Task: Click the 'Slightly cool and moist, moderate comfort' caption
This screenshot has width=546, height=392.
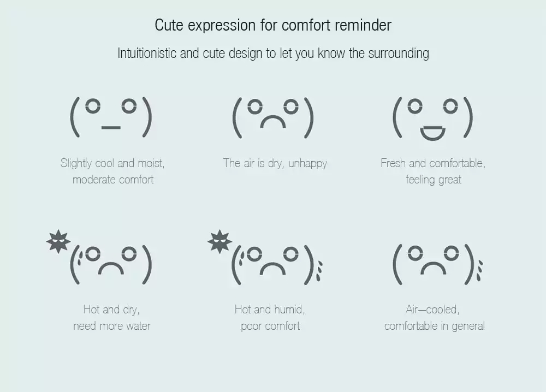Action: (112, 171)
